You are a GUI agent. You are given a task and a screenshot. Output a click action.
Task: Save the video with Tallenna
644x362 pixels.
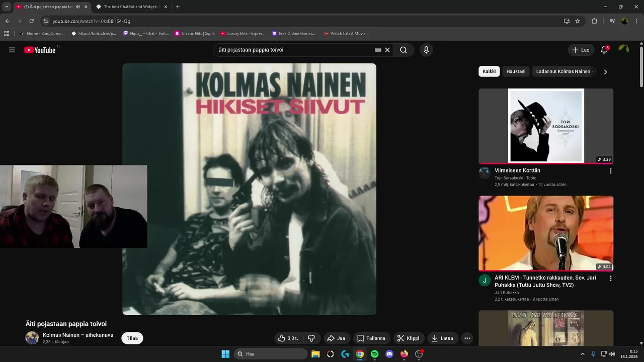tap(371, 338)
